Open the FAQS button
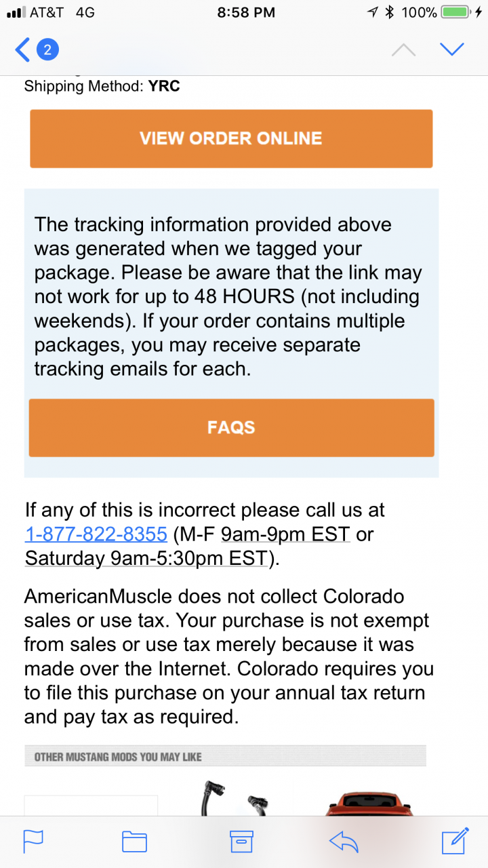The height and width of the screenshot is (868, 488). click(231, 428)
